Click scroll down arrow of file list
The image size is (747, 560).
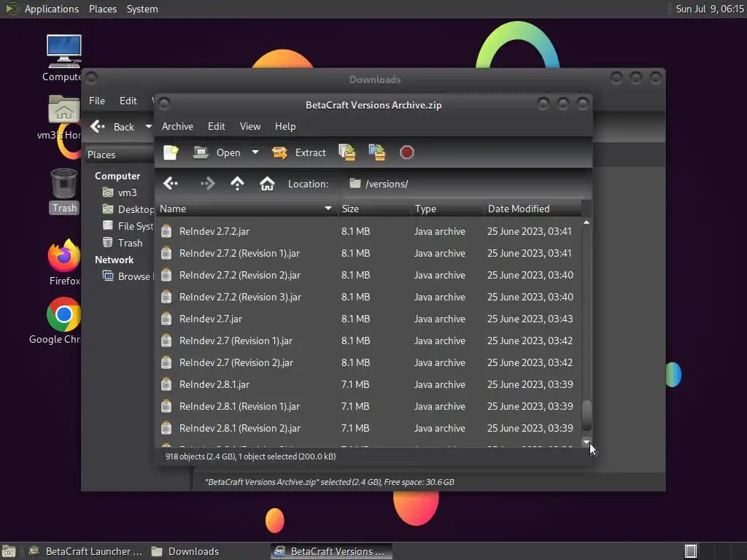pyautogui.click(x=587, y=442)
